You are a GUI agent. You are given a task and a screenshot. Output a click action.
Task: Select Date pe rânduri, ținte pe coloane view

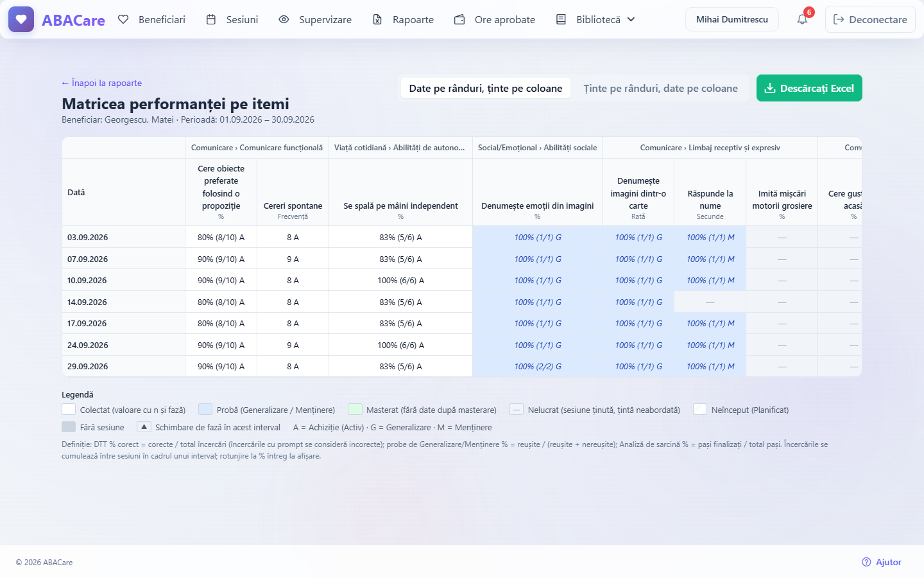tap(486, 88)
